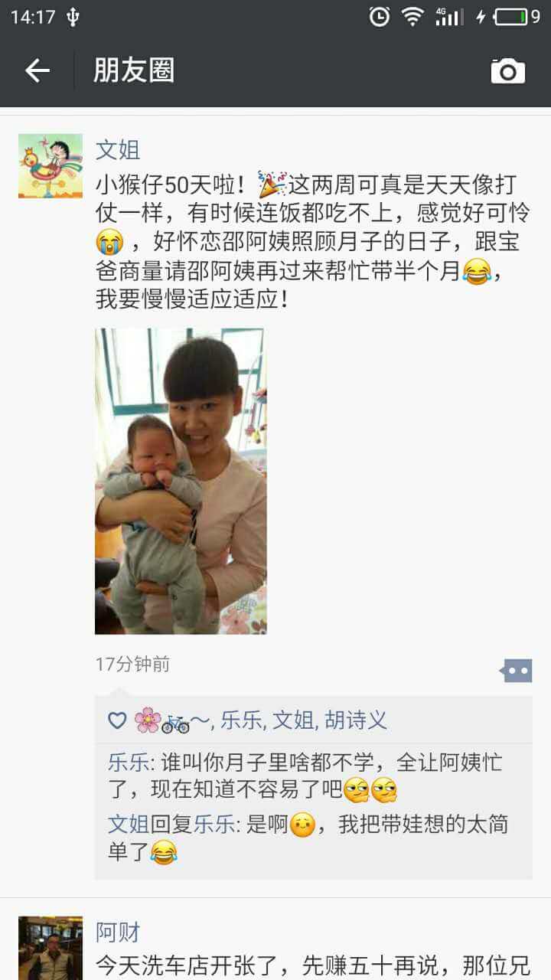Tap the alarm clock status icon
Viewport: 551px width, 980px height.
pyautogui.click(x=380, y=16)
